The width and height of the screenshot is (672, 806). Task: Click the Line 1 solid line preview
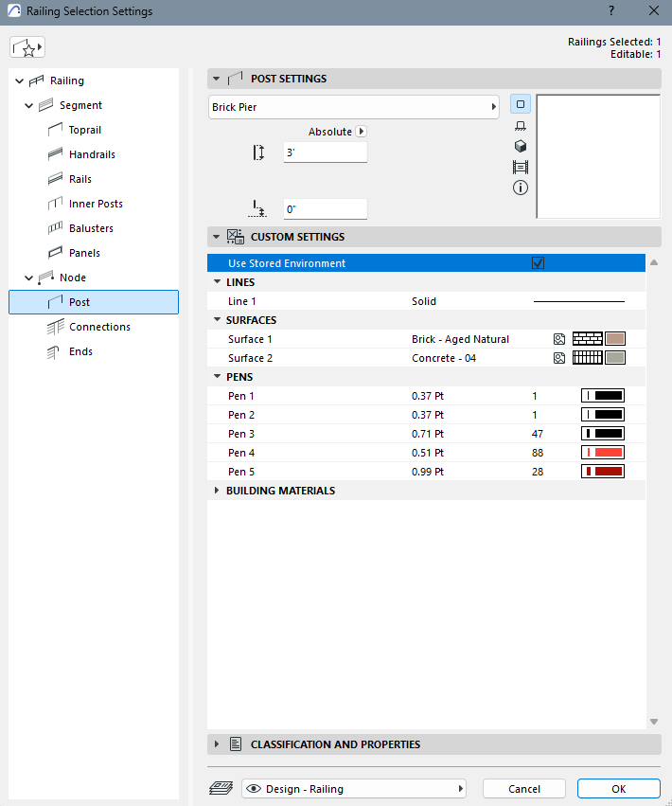click(x=579, y=301)
